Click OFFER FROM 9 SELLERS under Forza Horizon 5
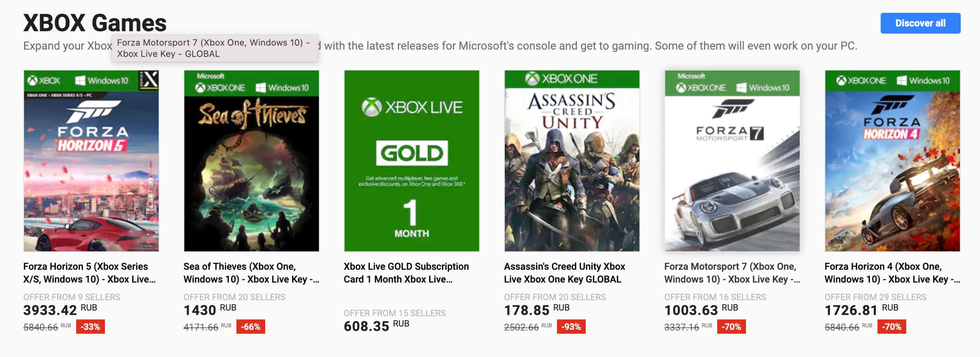 [x=73, y=297]
